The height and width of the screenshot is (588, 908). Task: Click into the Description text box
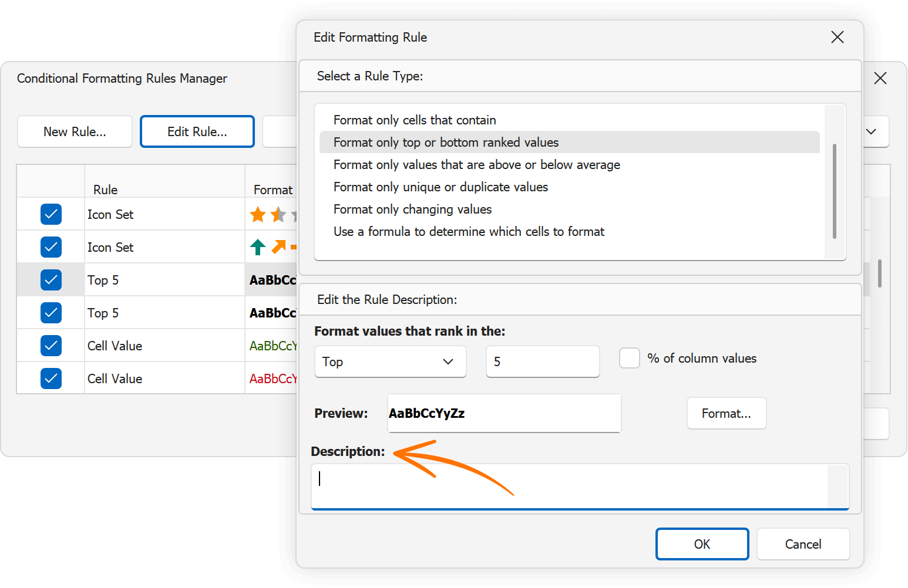click(570, 486)
